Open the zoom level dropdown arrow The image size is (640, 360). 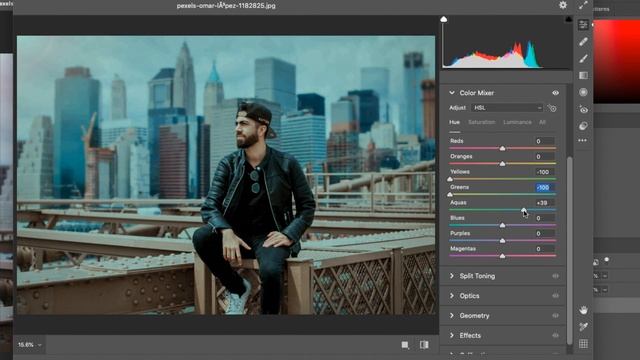pyautogui.click(x=40, y=345)
